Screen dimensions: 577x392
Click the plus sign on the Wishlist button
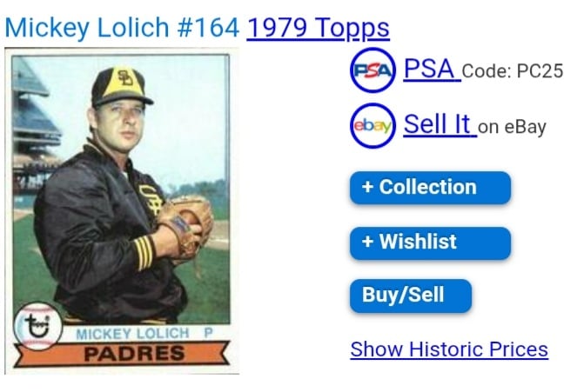tap(367, 242)
